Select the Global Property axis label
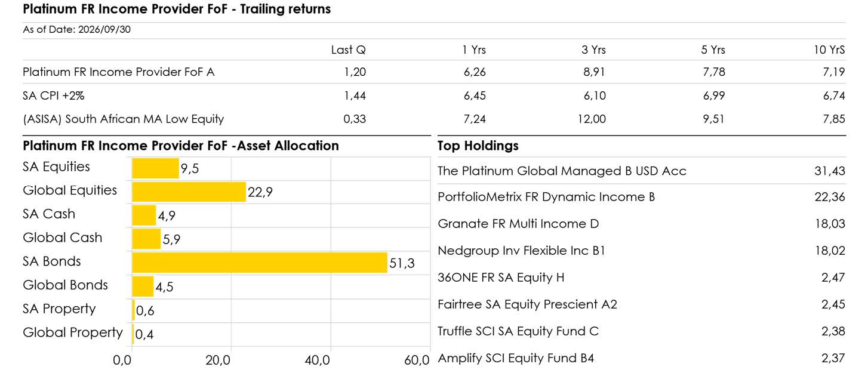Screen dimensions: 868x373 (x=73, y=332)
